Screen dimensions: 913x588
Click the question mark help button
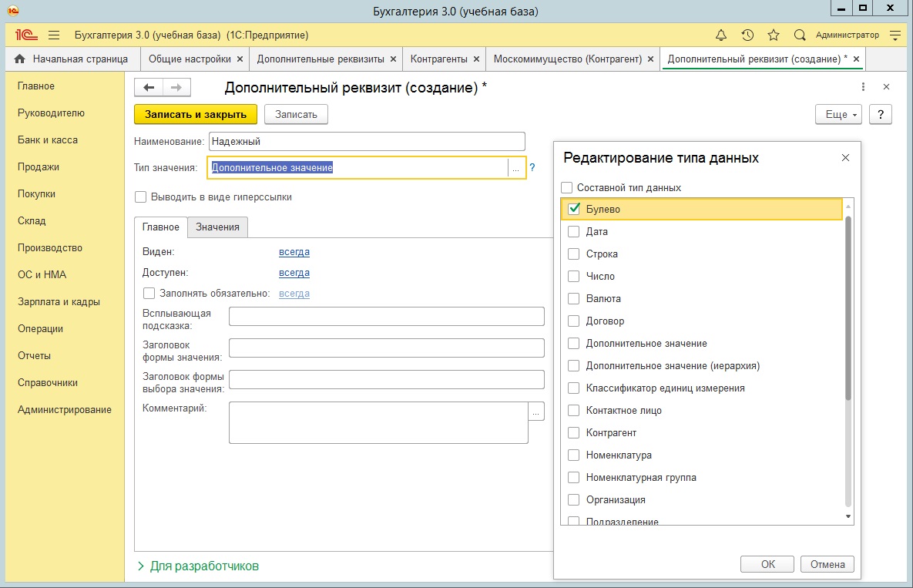(x=880, y=114)
